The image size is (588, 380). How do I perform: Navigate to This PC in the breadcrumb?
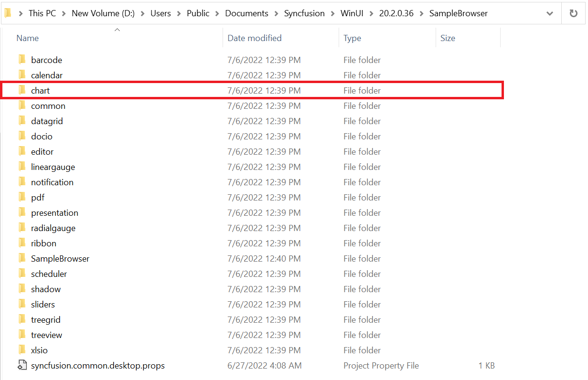click(42, 13)
